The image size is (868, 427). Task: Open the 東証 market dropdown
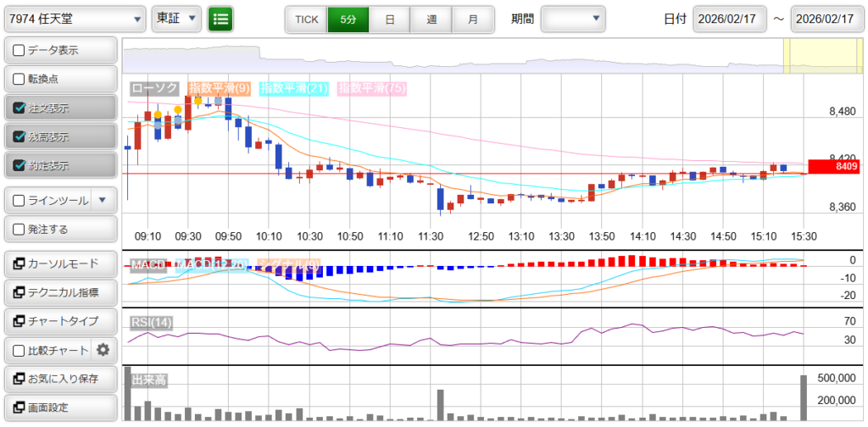click(x=176, y=18)
